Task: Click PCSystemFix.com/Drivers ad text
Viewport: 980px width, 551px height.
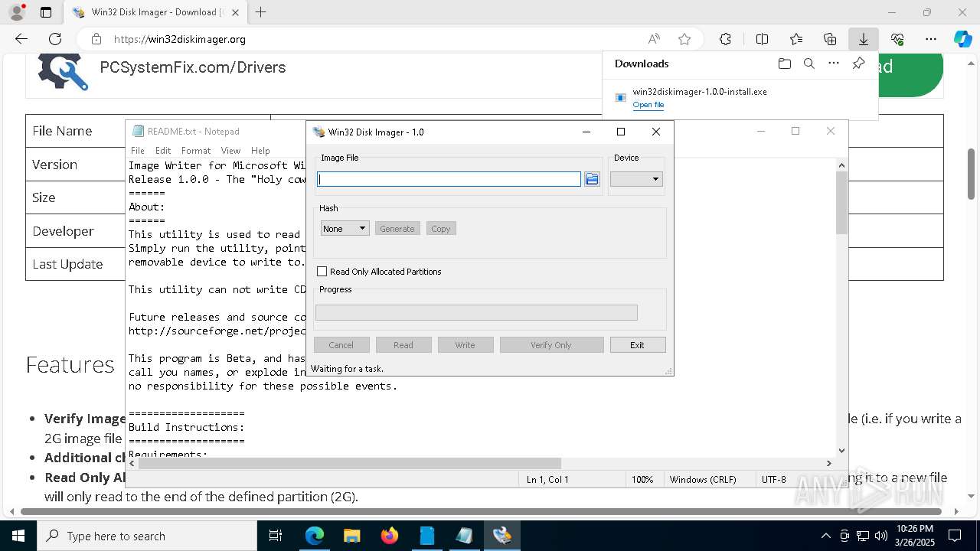Action: (x=193, y=67)
